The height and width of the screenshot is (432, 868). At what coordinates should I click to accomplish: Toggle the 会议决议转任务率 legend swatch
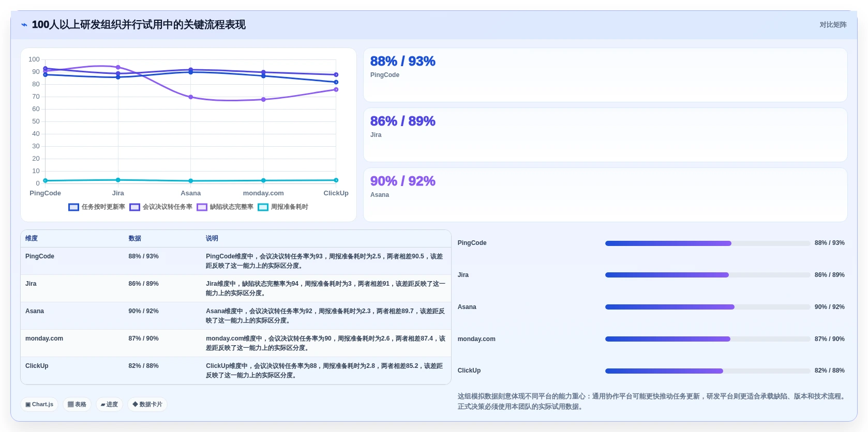click(x=135, y=207)
